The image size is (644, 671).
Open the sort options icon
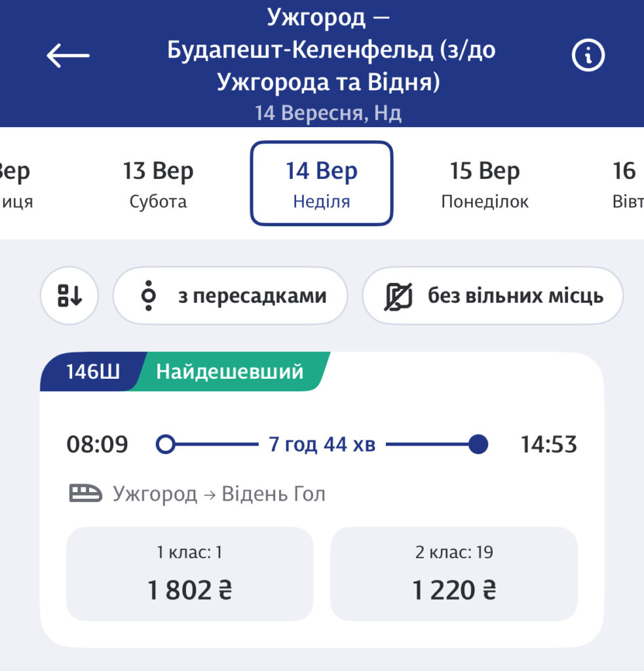(x=69, y=296)
